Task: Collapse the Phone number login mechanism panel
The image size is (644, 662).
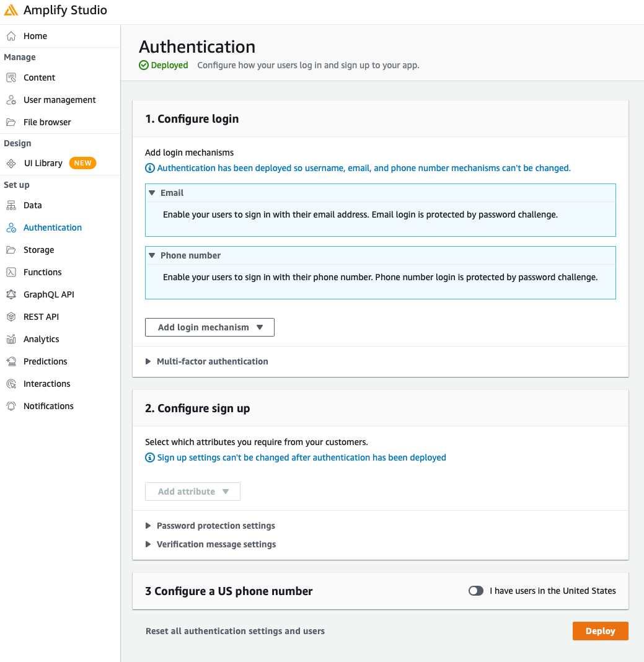Action: [152, 255]
